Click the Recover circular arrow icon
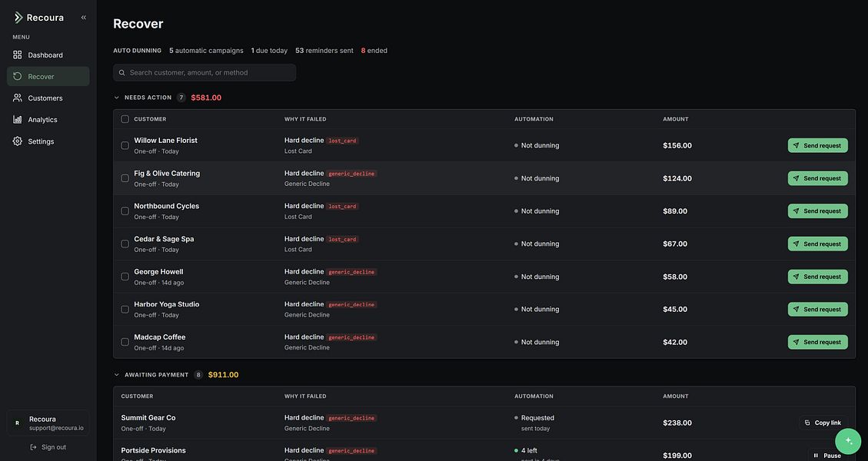The image size is (868, 461). click(18, 76)
